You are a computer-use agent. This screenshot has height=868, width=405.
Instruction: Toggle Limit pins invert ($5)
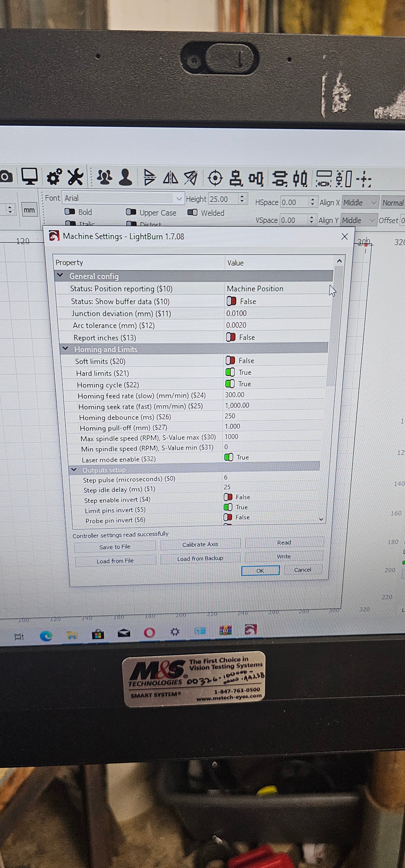pyautogui.click(x=228, y=507)
